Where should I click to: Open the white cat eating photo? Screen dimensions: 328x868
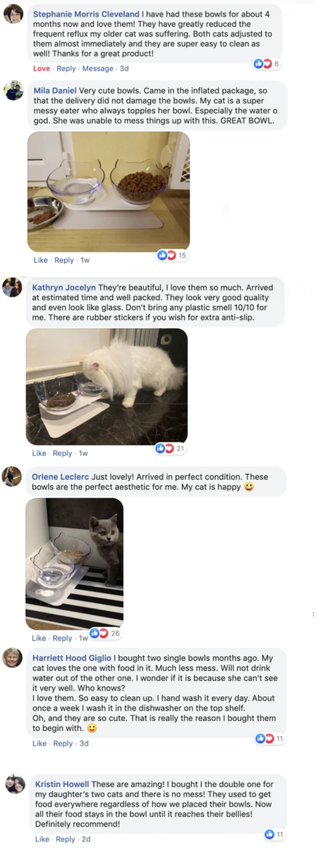click(x=107, y=386)
